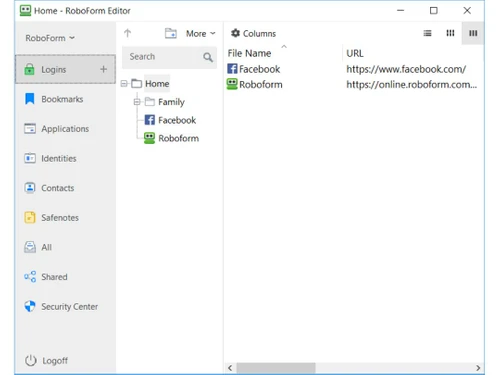Click the Facebook URL cell
Screen dimensions: 500x375
pos(406,69)
